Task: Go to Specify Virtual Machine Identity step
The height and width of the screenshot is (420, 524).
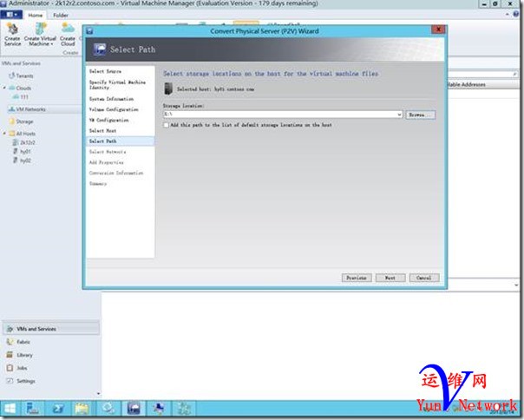Action: tap(117, 84)
